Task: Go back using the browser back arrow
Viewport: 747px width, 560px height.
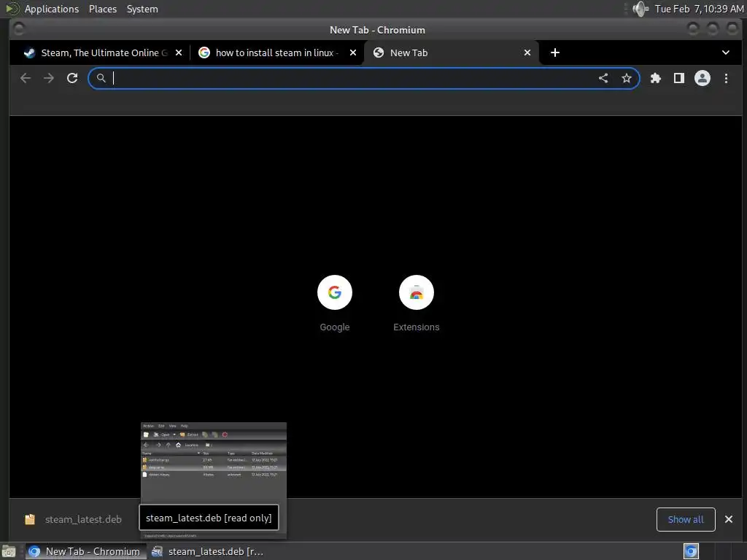Action: tap(26, 78)
